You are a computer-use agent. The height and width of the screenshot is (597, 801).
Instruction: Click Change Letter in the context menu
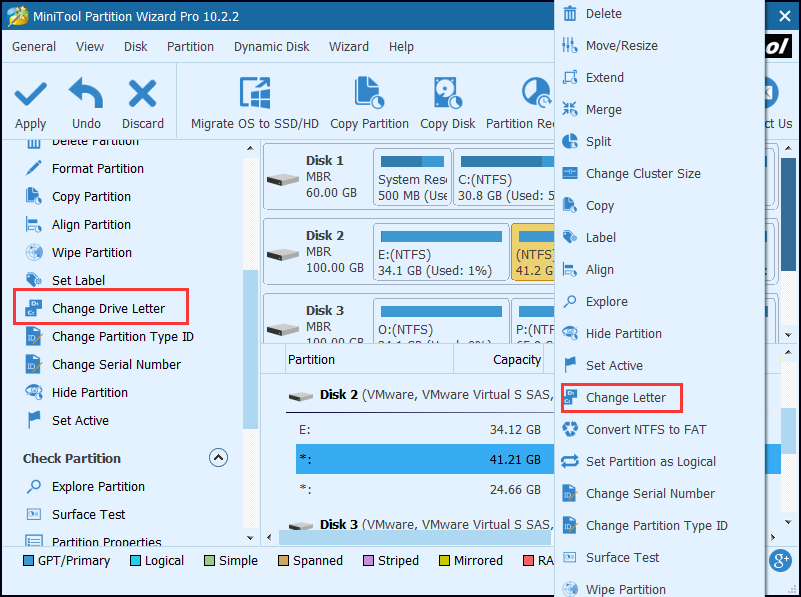click(625, 398)
